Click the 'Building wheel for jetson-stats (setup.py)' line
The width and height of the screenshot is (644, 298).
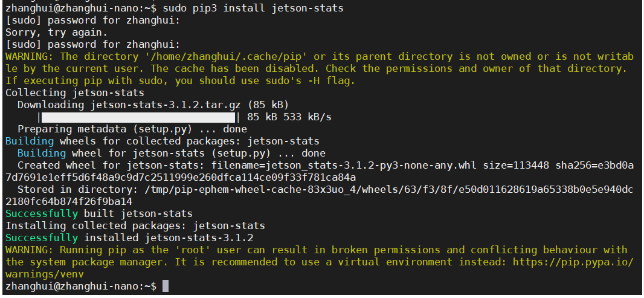[x=171, y=153]
